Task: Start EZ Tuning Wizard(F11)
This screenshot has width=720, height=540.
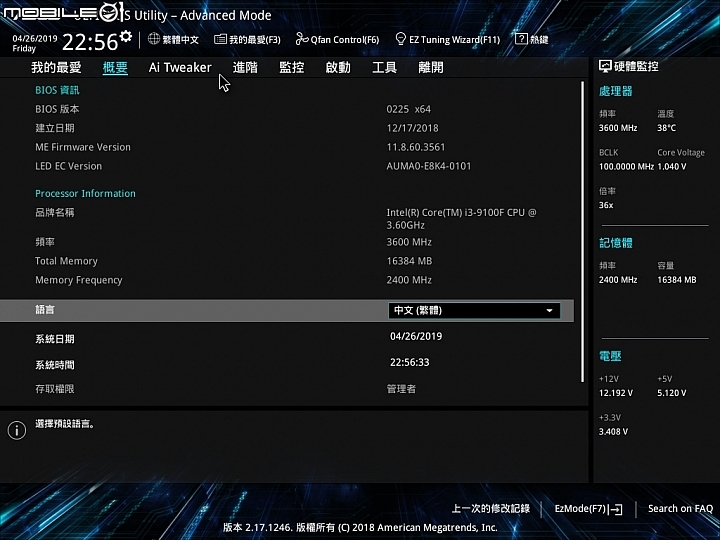Action: click(448, 39)
